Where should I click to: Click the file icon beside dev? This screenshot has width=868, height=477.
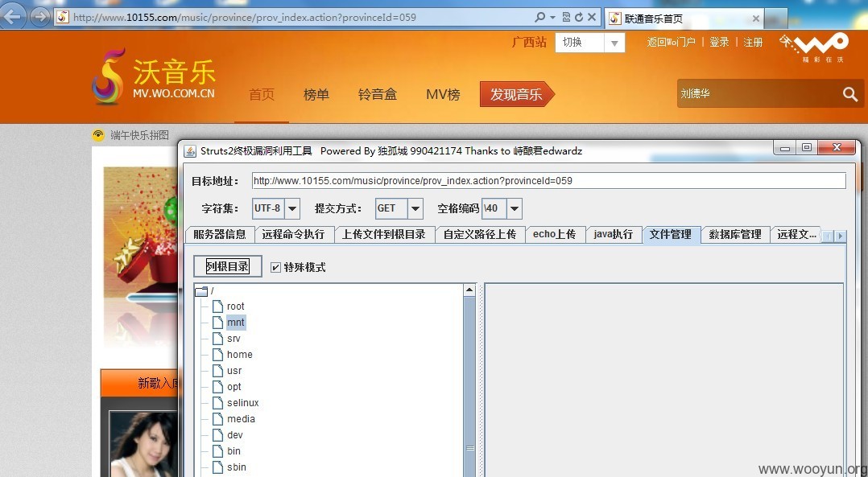[218, 435]
